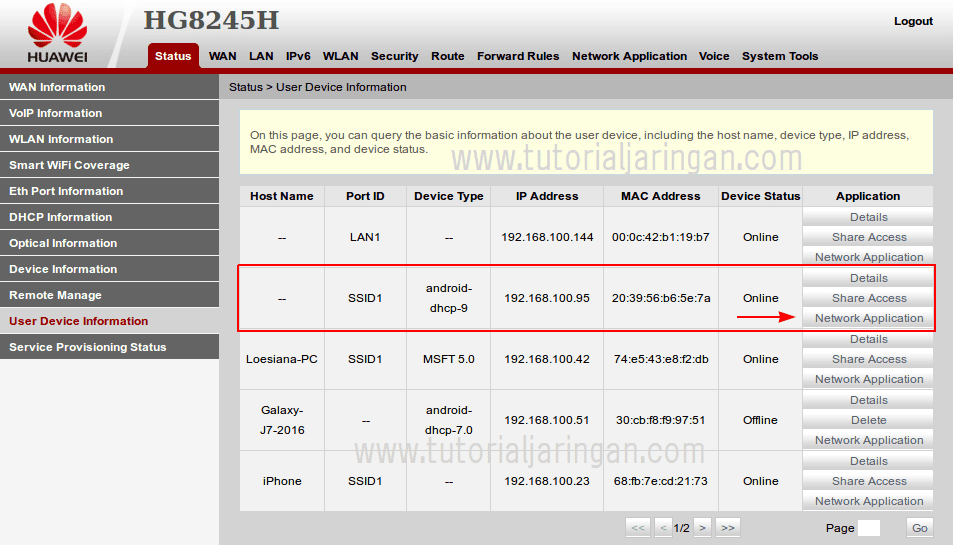Click the Go button
The width and height of the screenshot is (953, 545).
pyautogui.click(x=919, y=527)
